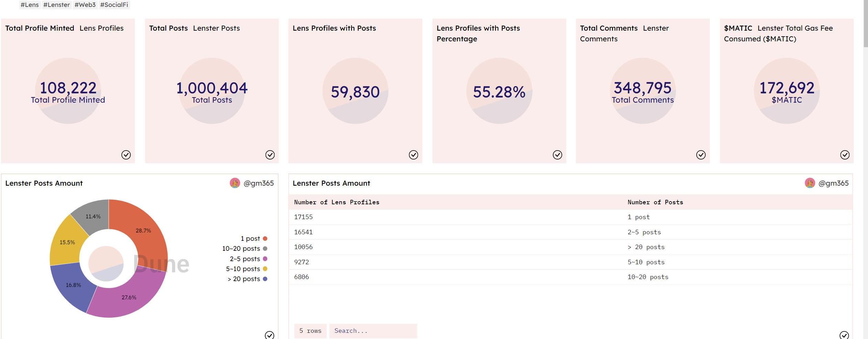Click checkmark icon on Total Comments card
This screenshot has width=868, height=339.
(700, 155)
